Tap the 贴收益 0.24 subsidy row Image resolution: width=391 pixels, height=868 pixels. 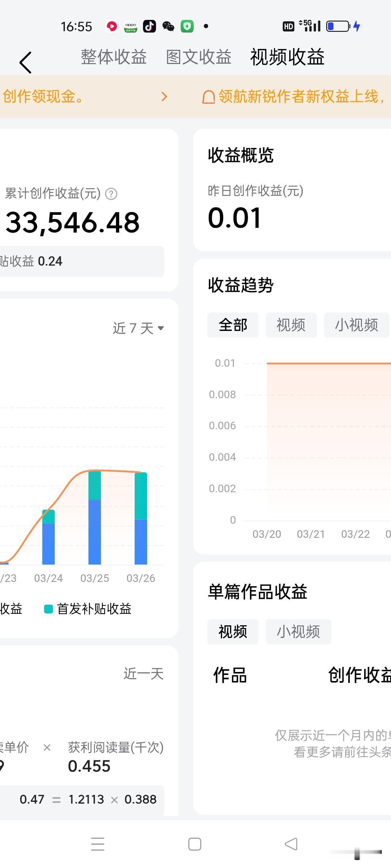click(x=82, y=261)
